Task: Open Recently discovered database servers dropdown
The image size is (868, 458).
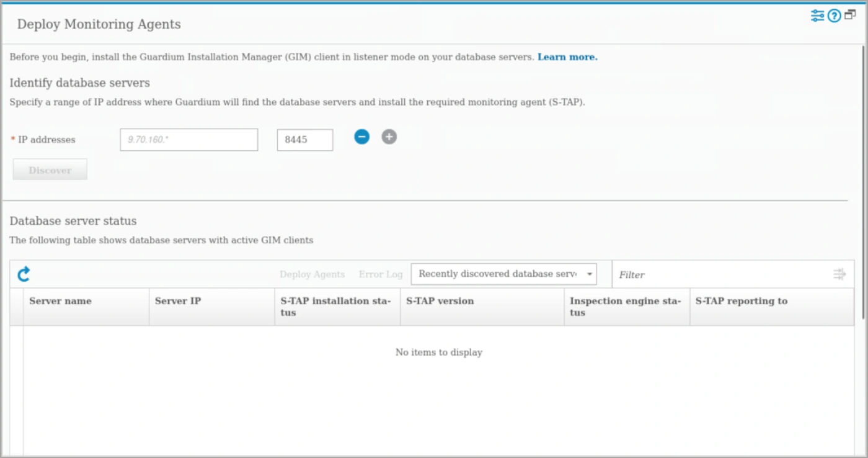Action: pyautogui.click(x=503, y=274)
